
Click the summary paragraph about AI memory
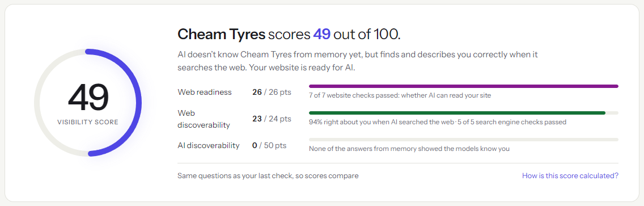point(358,61)
